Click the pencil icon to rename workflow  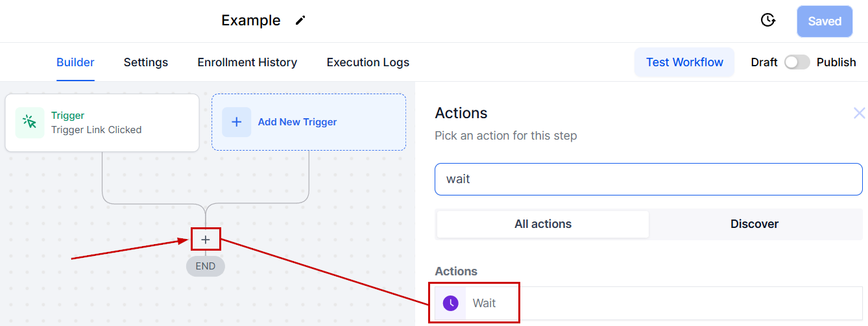(300, 20)
